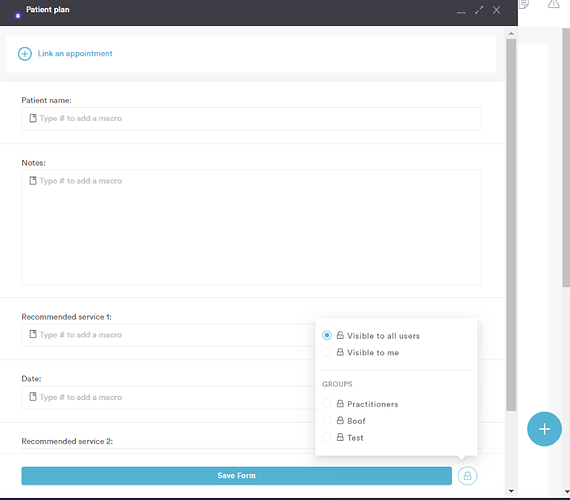
Task: Click into the Patient name input field
Action: coord(251,119)
